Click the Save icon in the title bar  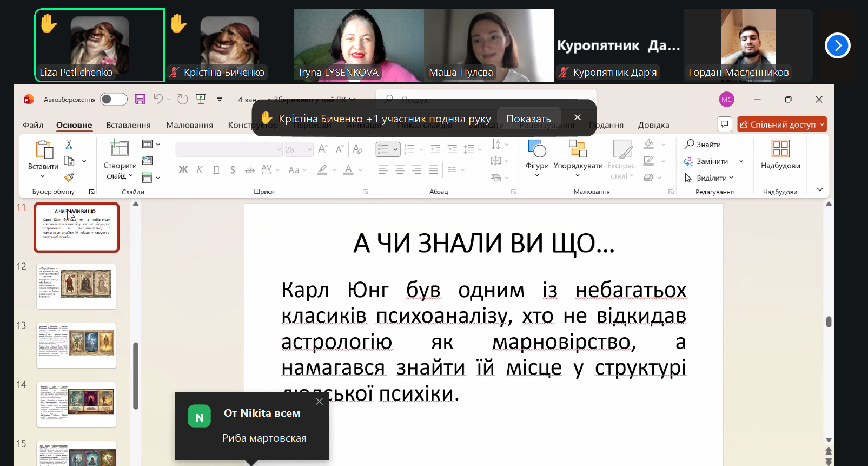[140, 99]
